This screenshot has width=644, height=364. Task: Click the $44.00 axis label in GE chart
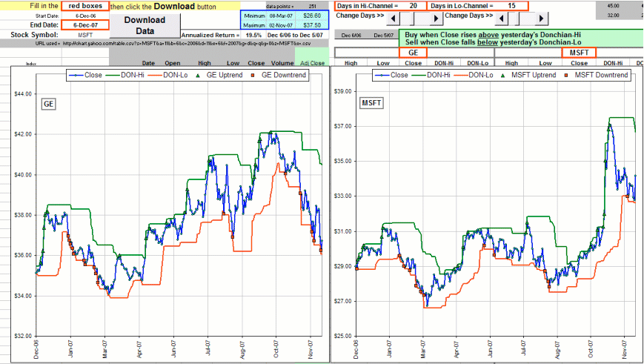point(23,94)
